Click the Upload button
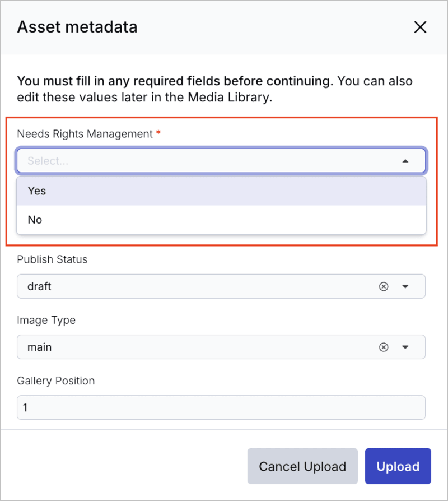 (x=398, y=466)
